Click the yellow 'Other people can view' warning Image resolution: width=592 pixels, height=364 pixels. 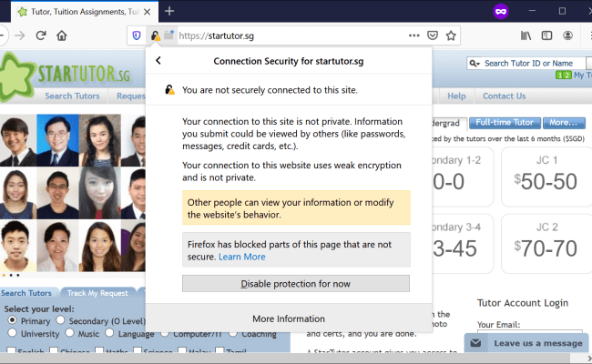point(296,207)
